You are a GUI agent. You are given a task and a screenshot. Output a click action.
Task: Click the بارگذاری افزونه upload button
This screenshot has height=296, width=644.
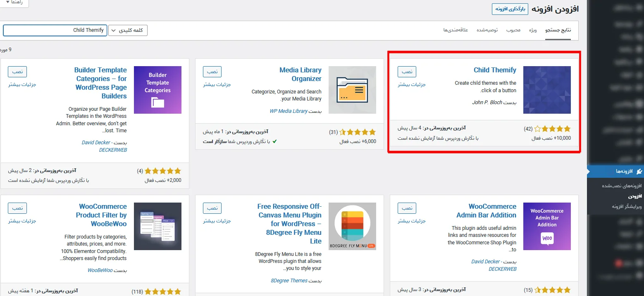coord(510,9)
